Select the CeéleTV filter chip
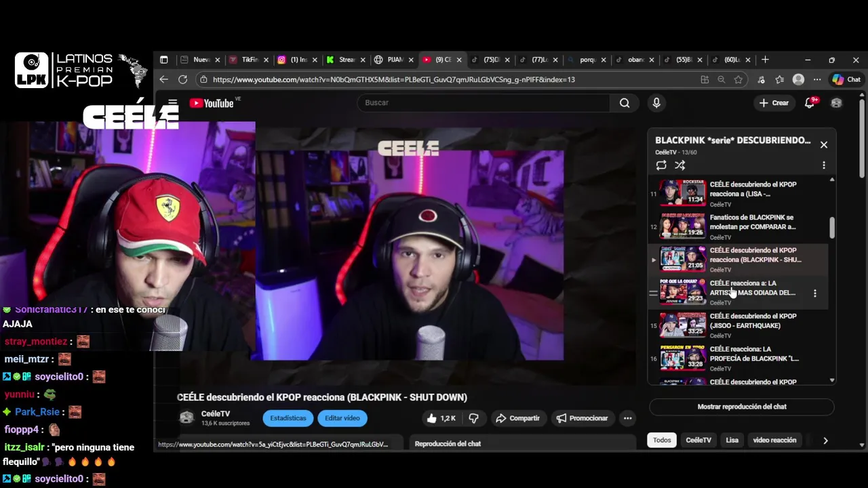Viewport: 868px width, 488px height. (698, 440)
